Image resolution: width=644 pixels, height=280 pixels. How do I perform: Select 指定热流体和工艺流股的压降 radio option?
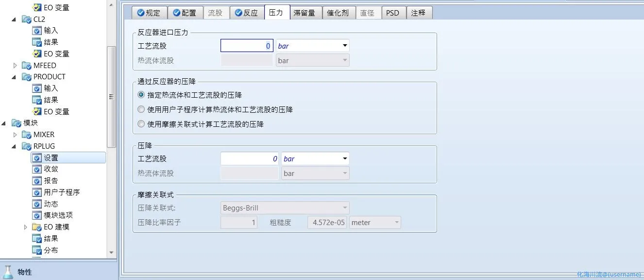[x=141, y=95]
